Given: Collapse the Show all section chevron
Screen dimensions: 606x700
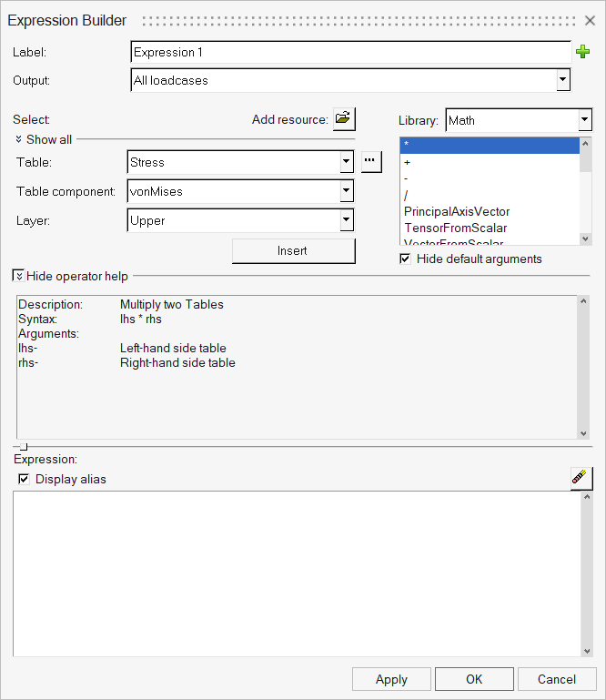Looking at the screenshot, I should point(19,140).
